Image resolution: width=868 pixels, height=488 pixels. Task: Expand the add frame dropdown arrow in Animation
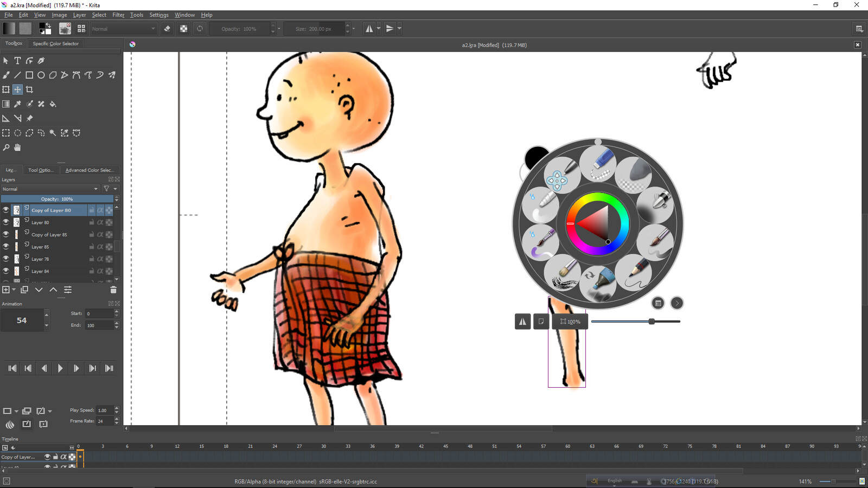coord(16,411)
